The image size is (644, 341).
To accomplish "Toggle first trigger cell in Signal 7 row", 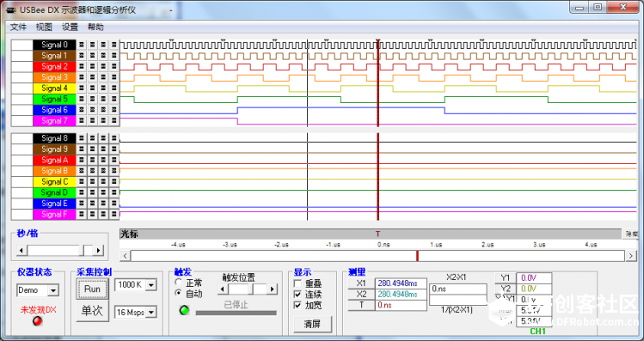I will 82,120.
